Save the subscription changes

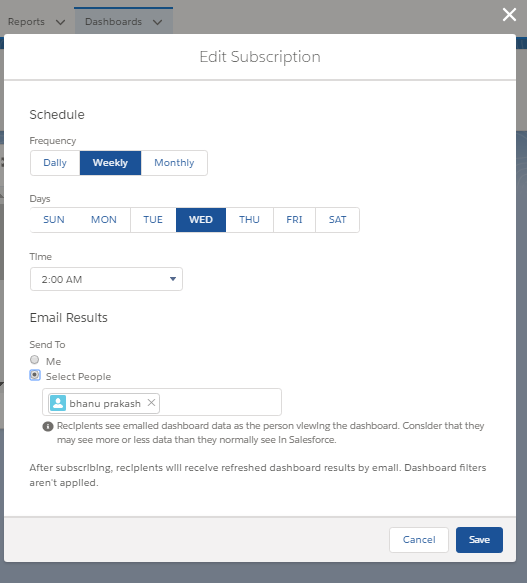click(479, 539)
